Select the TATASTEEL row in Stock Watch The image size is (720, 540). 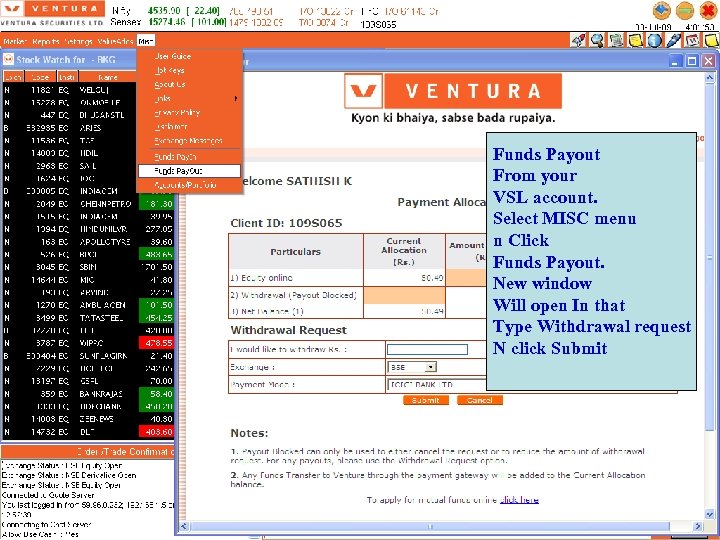click(x=88, y=318)
